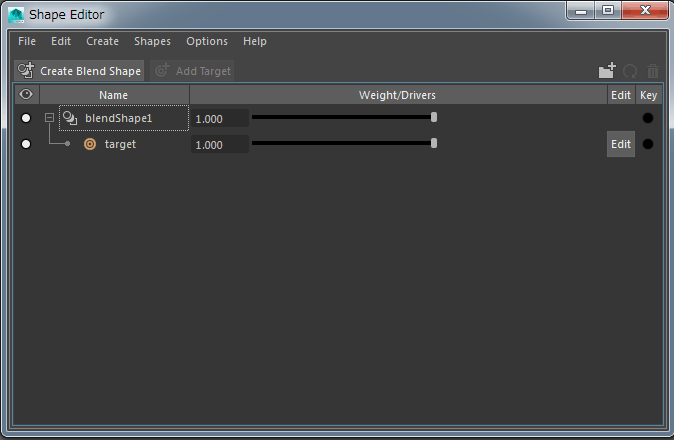Click the blendShape1 weight slider handle
Image resolution: width=674 pixels, height=440 pixels.
pyautogui.click(x=434, y=117)
